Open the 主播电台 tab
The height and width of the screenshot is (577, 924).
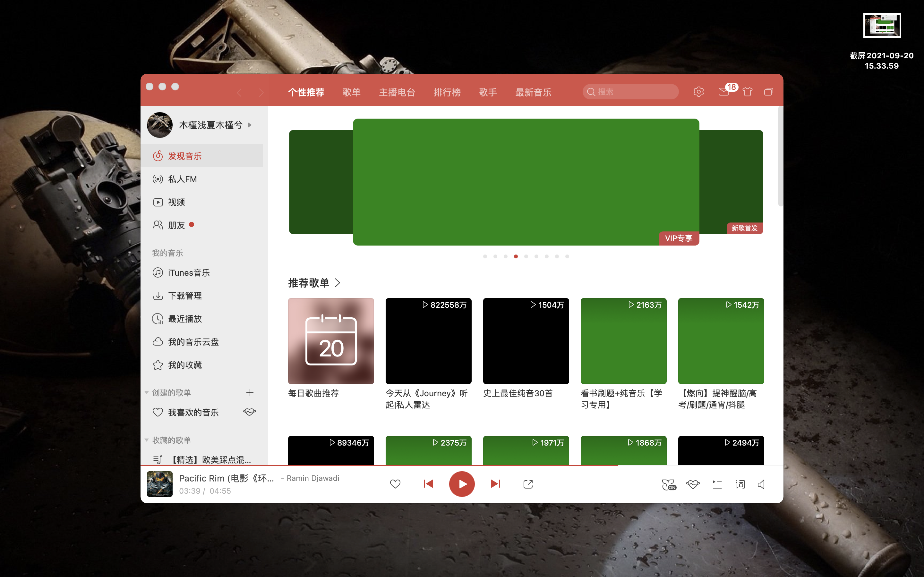point(397,92)
